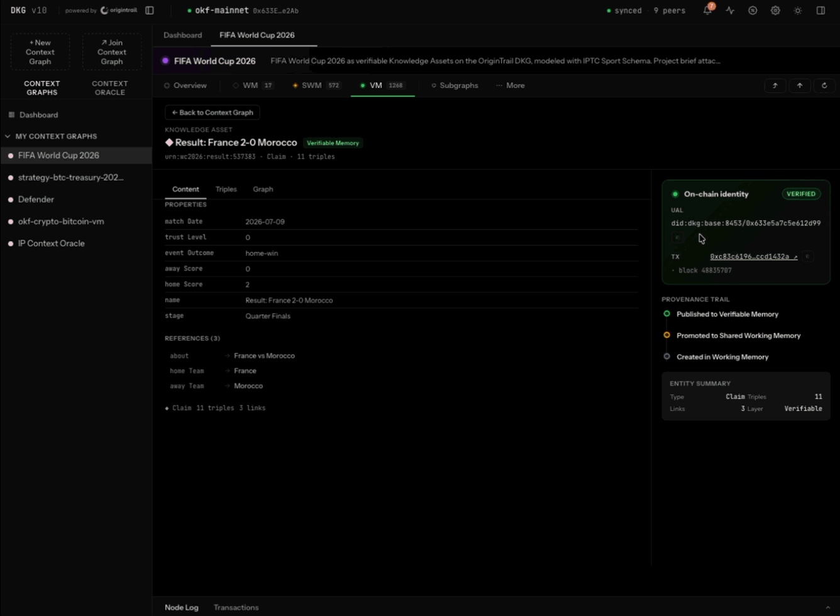This screenshot has width=840, height=616.
Task: Open the away Team Morocco reference
Action: pyautogui.click(x=248, y=386)
